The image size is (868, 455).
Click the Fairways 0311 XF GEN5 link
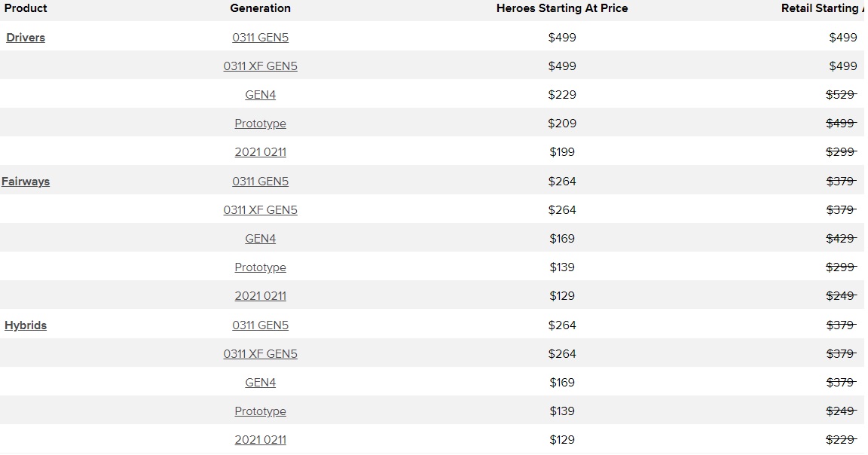[260, 210]
